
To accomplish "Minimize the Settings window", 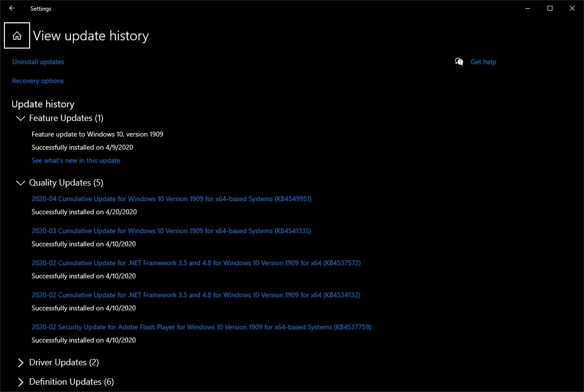I will tap(528, 8).
